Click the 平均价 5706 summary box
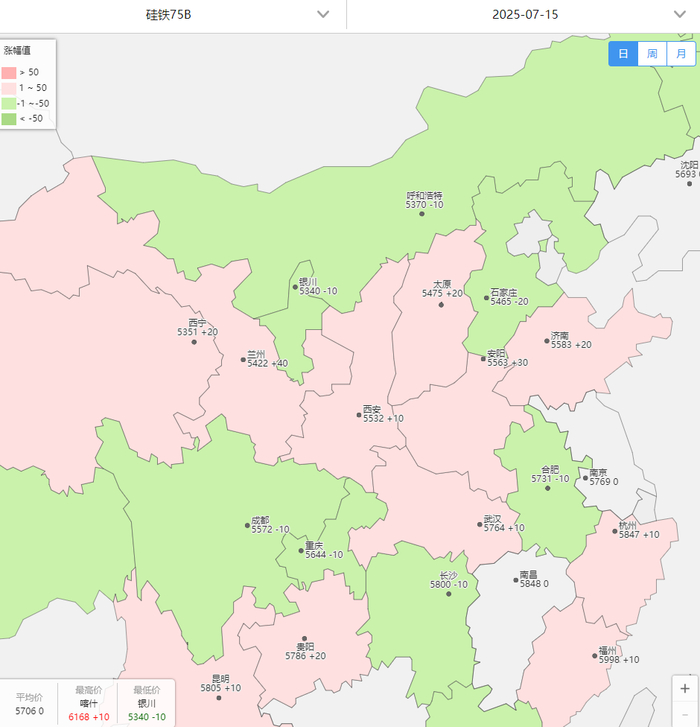Image resolution: width=700 pixels, height=727 pixels. 29,704
